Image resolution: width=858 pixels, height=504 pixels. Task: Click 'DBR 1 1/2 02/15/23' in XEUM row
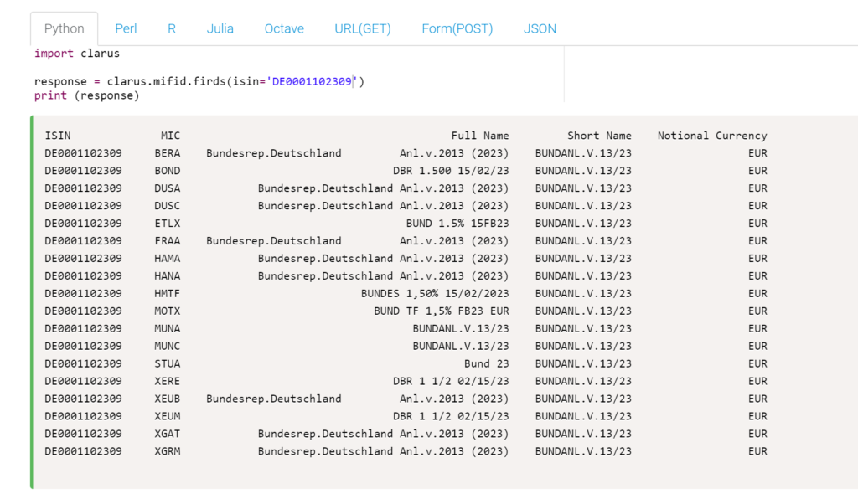pos(451,416)
